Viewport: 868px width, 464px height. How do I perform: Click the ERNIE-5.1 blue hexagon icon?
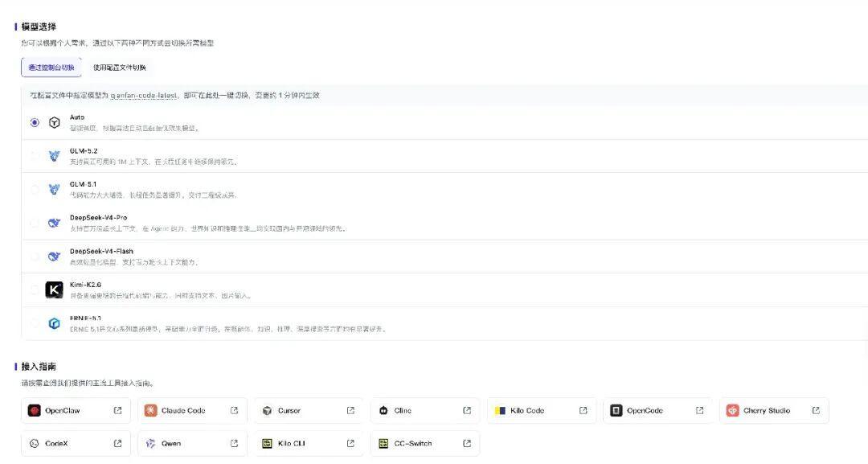click(55, 323)
